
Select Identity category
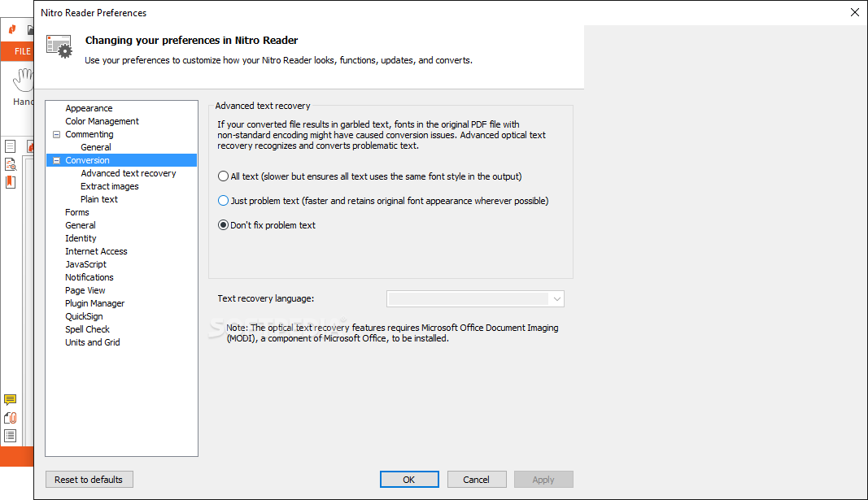click(x=81, y=238)
